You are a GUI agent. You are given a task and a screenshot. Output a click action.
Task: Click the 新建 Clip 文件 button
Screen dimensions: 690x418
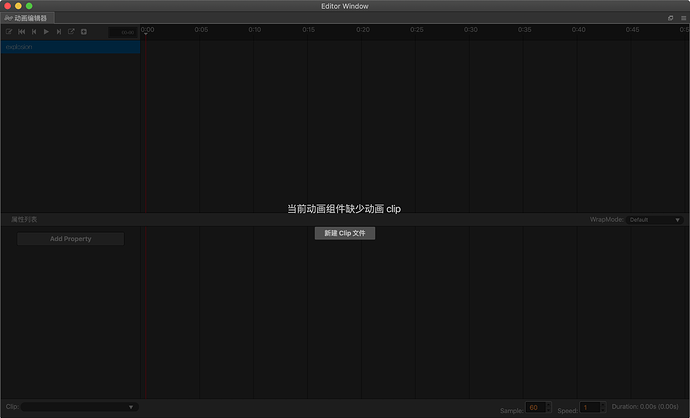(x=345, y=233)
